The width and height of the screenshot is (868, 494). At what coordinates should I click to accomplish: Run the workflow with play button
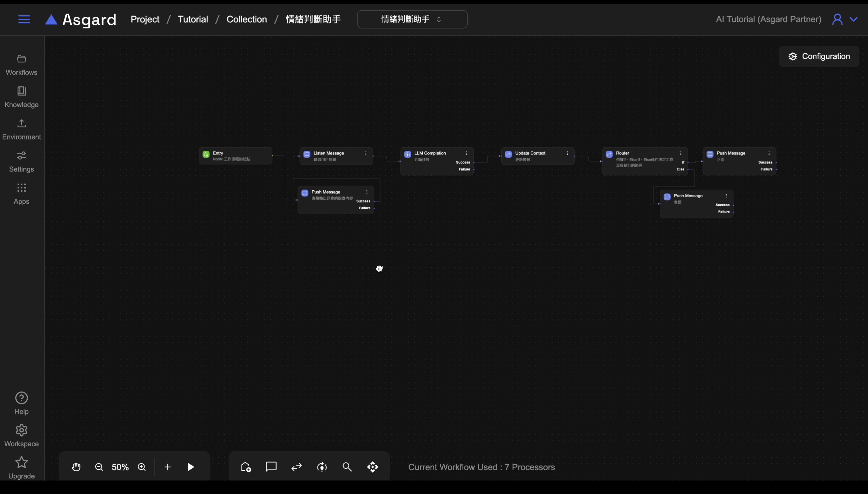coord(191,467)
